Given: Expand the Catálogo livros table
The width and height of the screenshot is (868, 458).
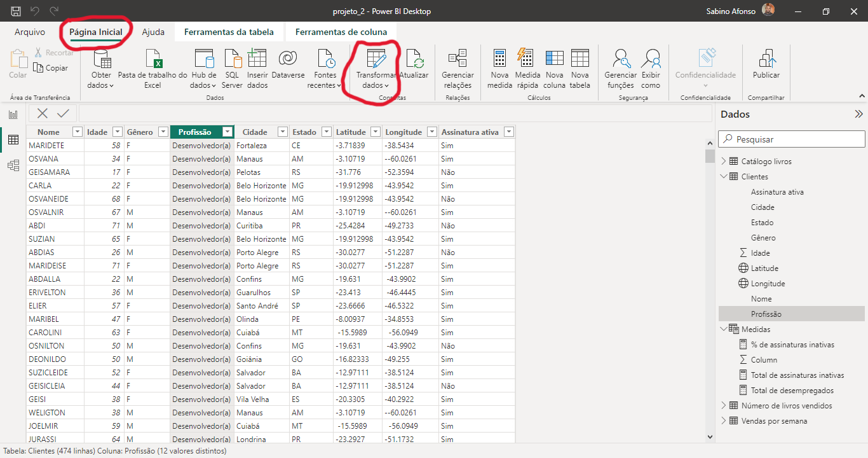Looking at the screenshot, I should pos(724,162).
